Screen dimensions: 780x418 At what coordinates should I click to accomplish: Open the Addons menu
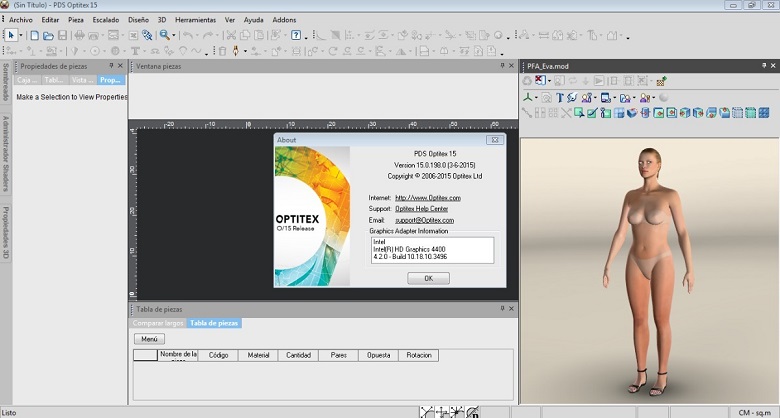pyautogui.click(x=284, y=20)
